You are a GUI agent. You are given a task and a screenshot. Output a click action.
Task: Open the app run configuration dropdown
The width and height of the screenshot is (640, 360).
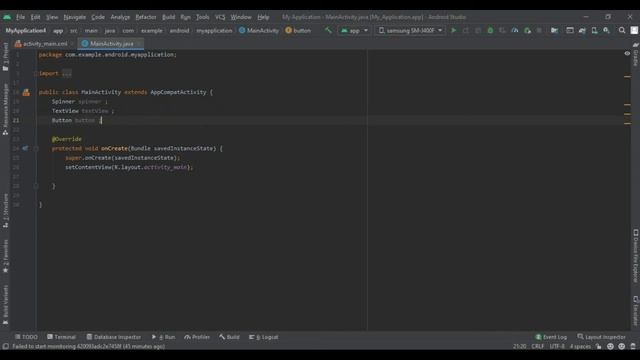point(354,30)
